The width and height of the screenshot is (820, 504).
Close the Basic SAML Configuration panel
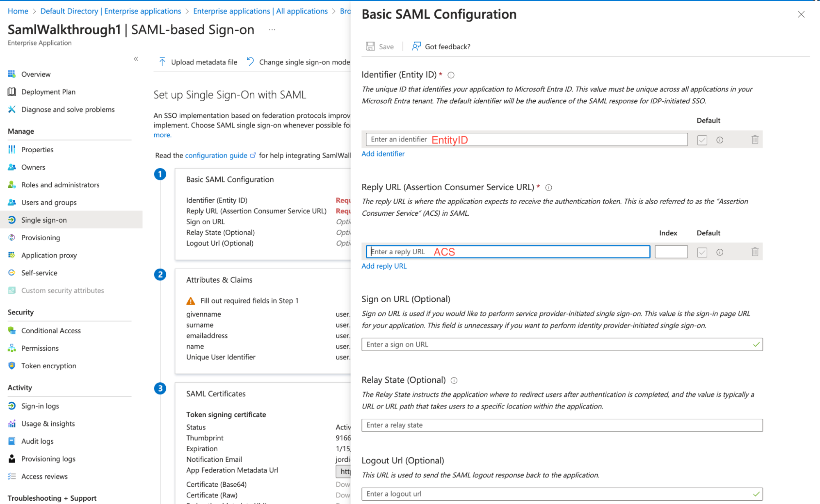[801, 14]
